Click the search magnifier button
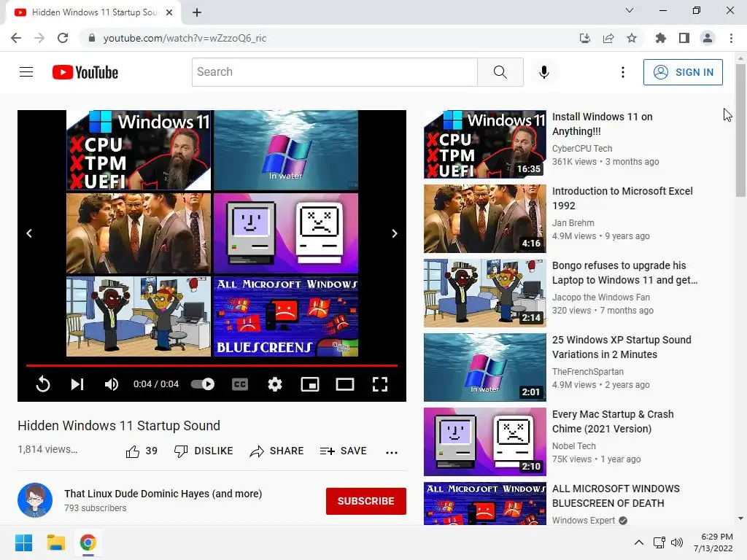 click(500, 72)
